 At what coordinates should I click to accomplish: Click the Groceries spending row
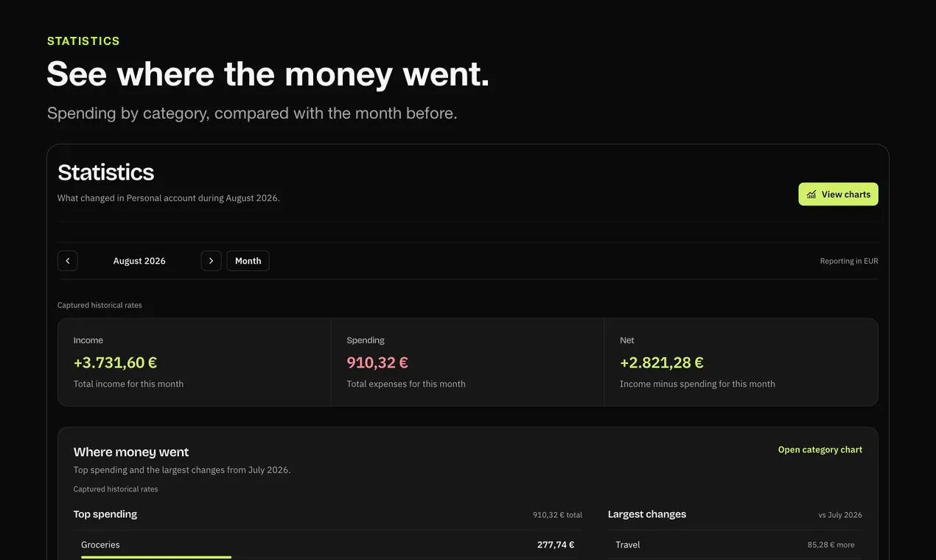pyautogui.click(x=327, y=545)
